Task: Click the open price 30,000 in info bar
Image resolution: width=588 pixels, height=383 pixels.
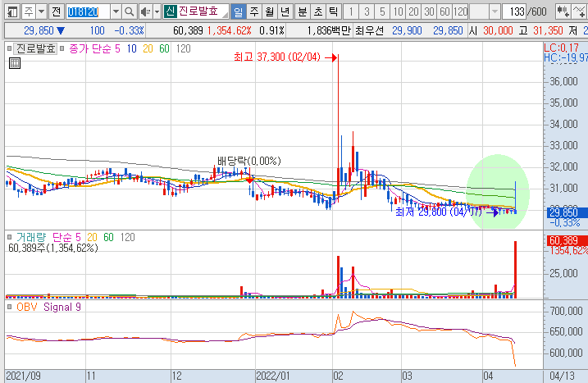Action: click(x=498, y=30)
